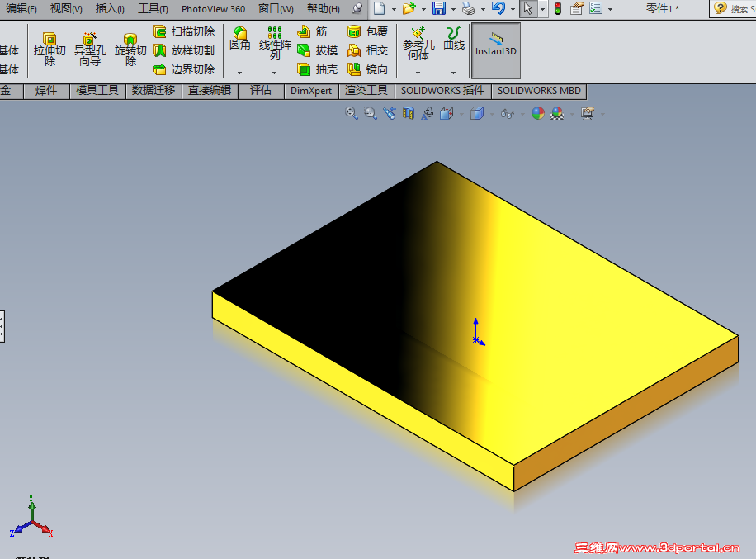Click the Hide/Show Items glasses icon
Image resolution: width=756 pixels, height=559 pixels.
508,114
